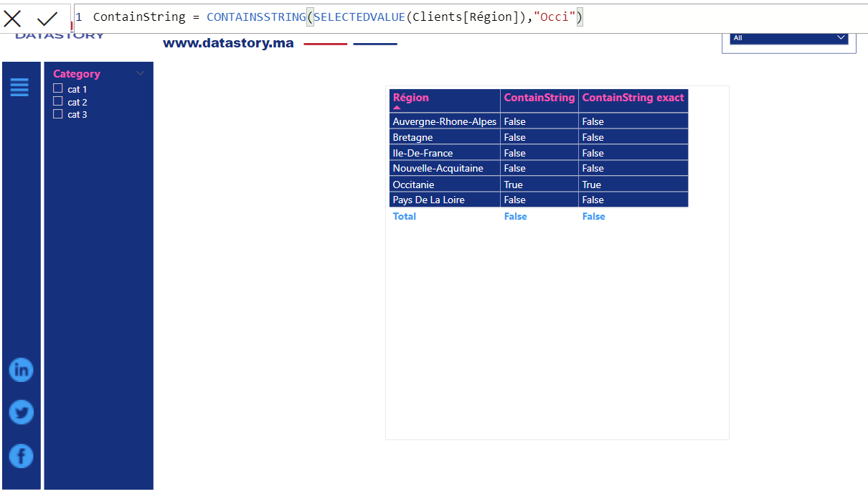This screenshot has width=868, height=494.
Task: Open the hamburger menu icon
Action: [19, 88]
